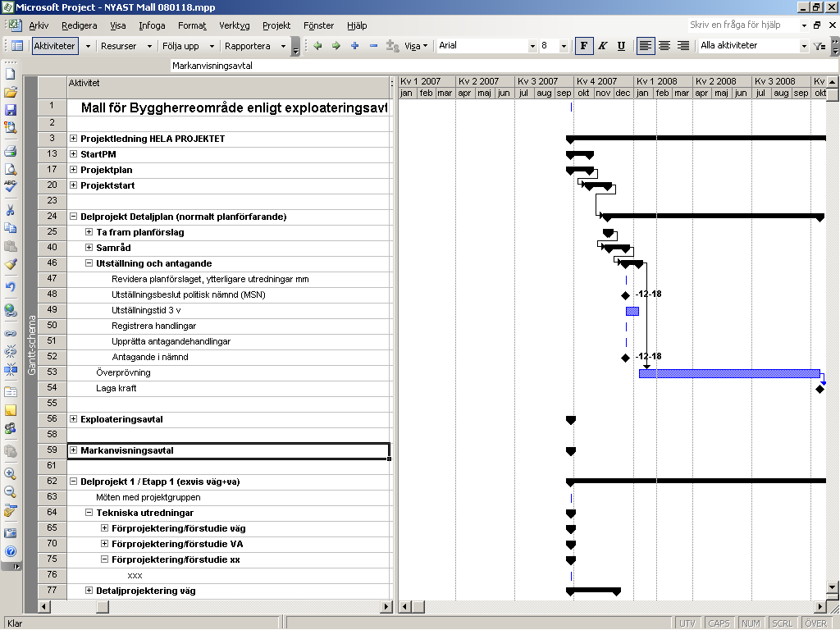Screen dimensions: 840x630
Task: Open the Projekt menu
Action: pyautogui.click(x=276, y=25)
